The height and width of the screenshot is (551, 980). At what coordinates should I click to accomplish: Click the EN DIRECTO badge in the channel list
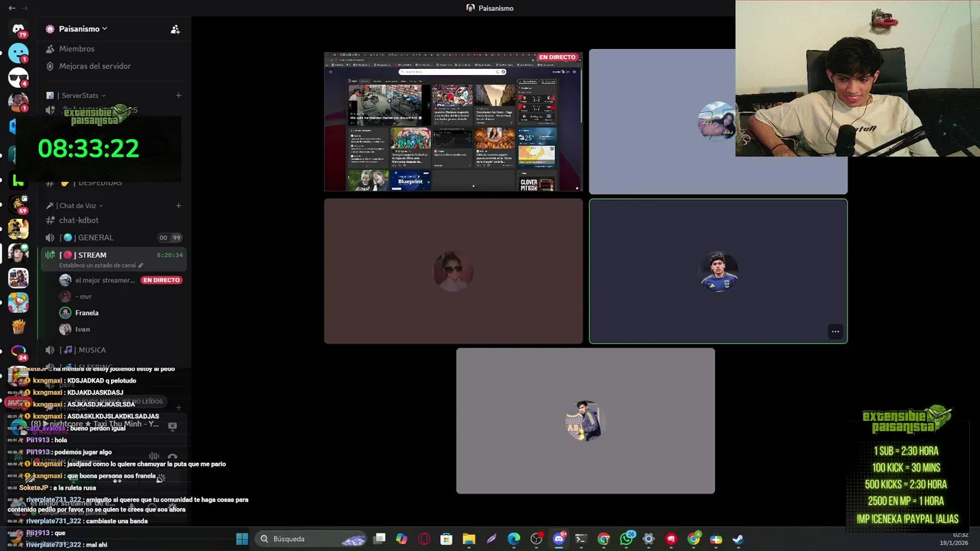[x=162, y=280]
